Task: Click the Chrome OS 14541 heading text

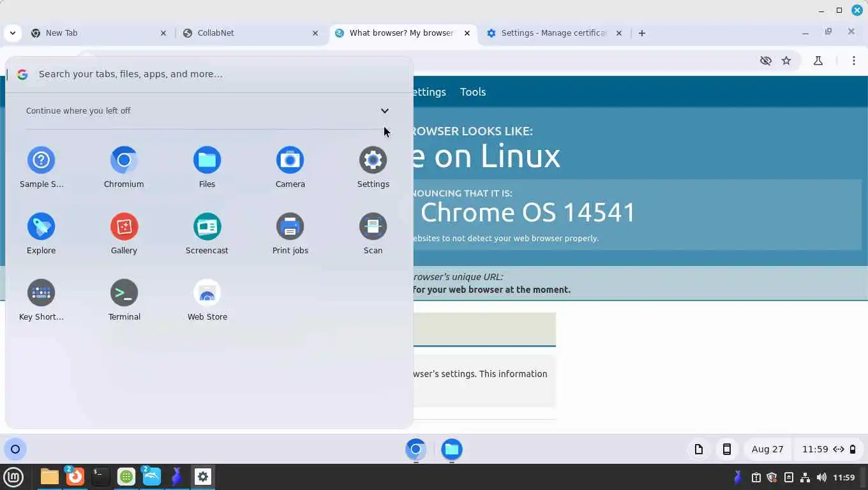Action: coord(528,212)
